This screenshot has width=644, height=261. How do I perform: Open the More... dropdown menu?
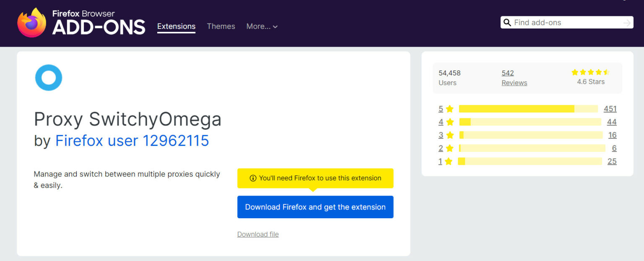262,26
